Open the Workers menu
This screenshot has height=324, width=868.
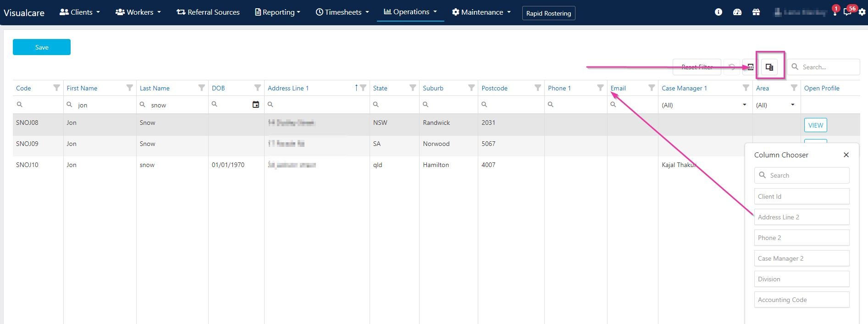coord(138,12)
